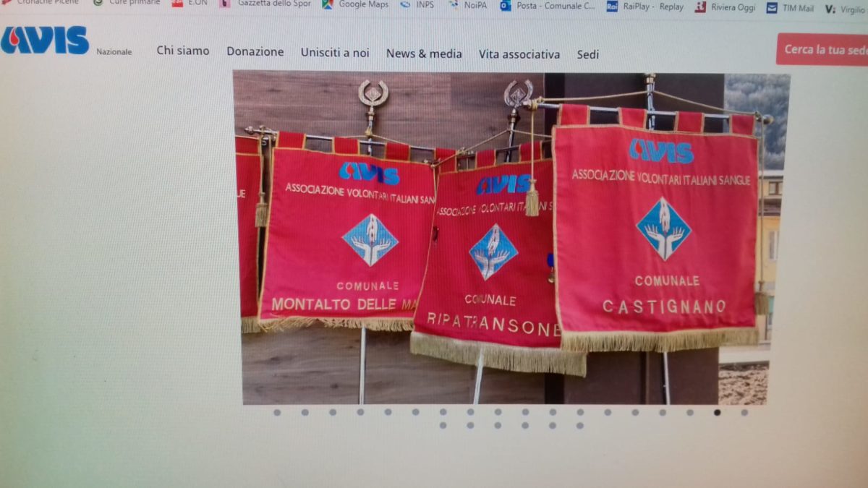The image size is (868, 488).
Task: Open the Posta Outlook bookmark
Action: pyautogui.click(x=548, y=6)
